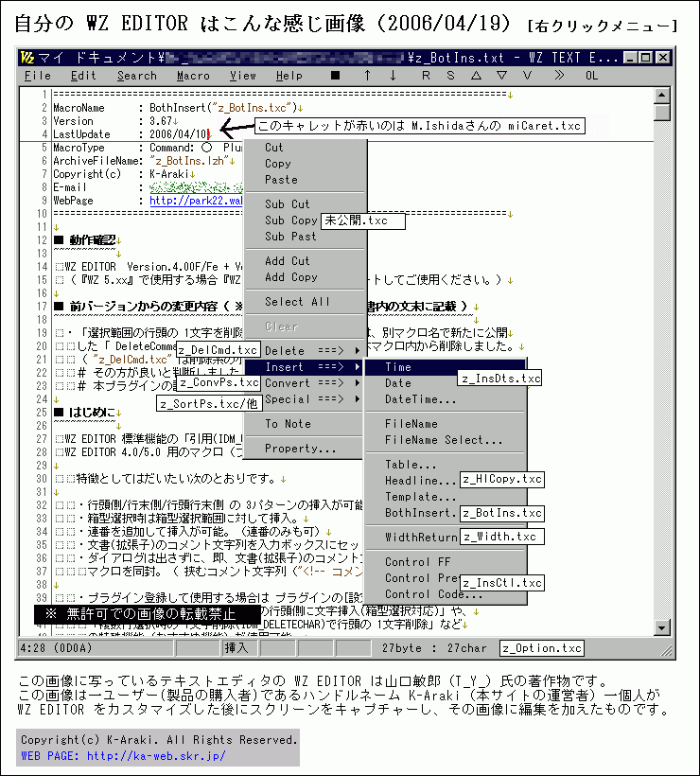Image resolution: width=700 pixels, height=776 pixels.
Task: Open the Search menu
Action: click(137, 76)
